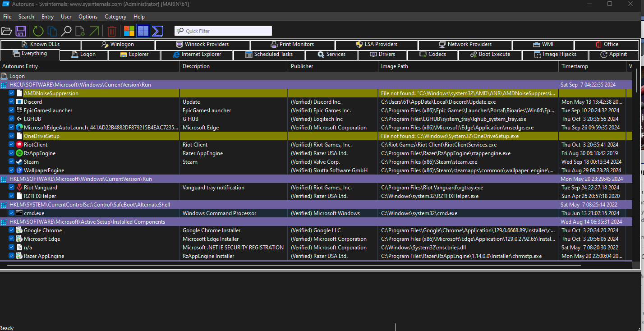Click the cmd.exe entry's console icon

click(19, 213)
